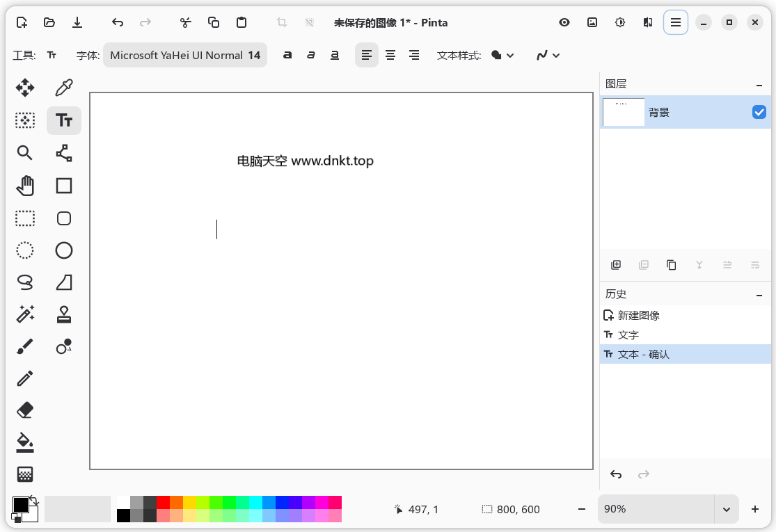The height and width of the screenshot is (532, 776).
Task: Align text to the left
Action: tap(367, 55)
